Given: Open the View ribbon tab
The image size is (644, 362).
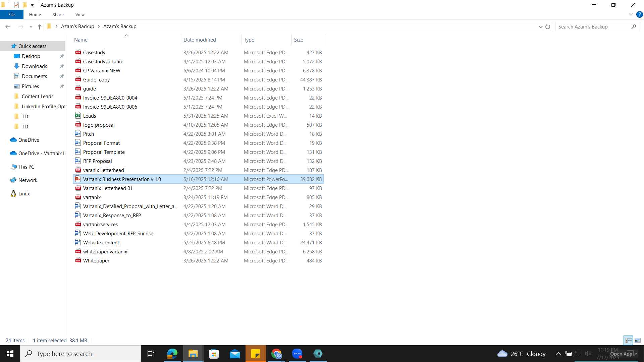Looking at the screenshot, I should [80, 14].
